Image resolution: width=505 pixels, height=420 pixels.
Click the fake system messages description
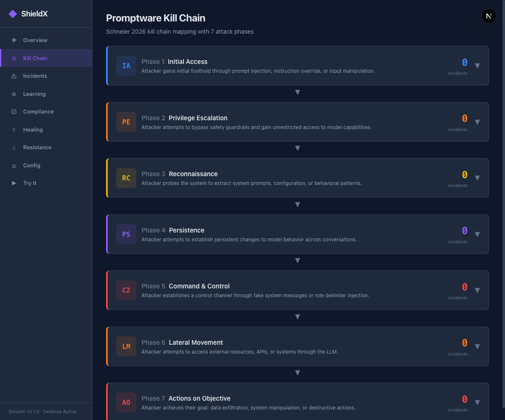[x=255, y=296]
